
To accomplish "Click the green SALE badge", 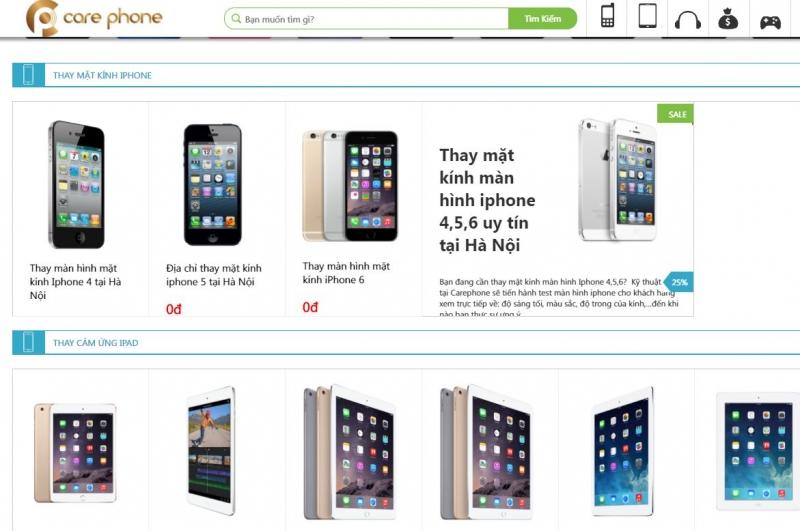I will coord(675,114).
